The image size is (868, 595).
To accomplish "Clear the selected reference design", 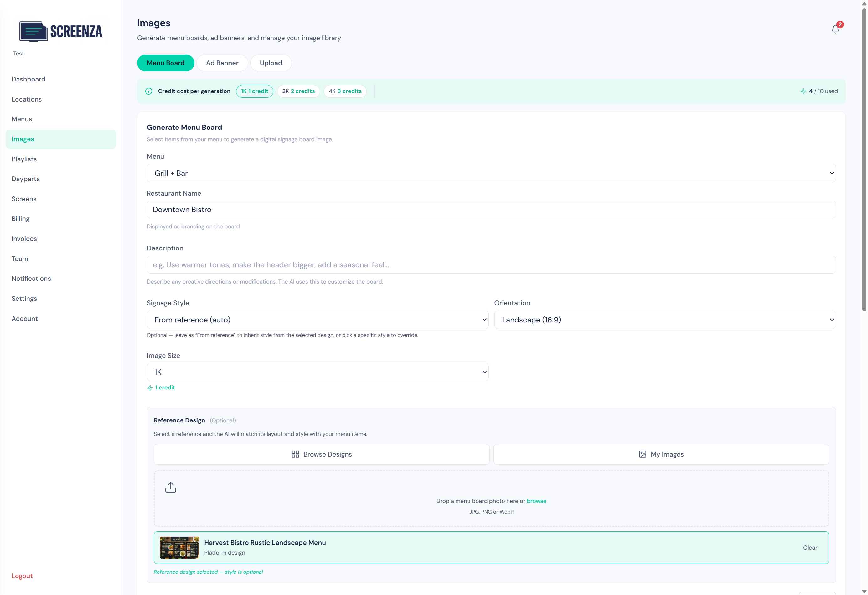I will click(x=810, y=547).
